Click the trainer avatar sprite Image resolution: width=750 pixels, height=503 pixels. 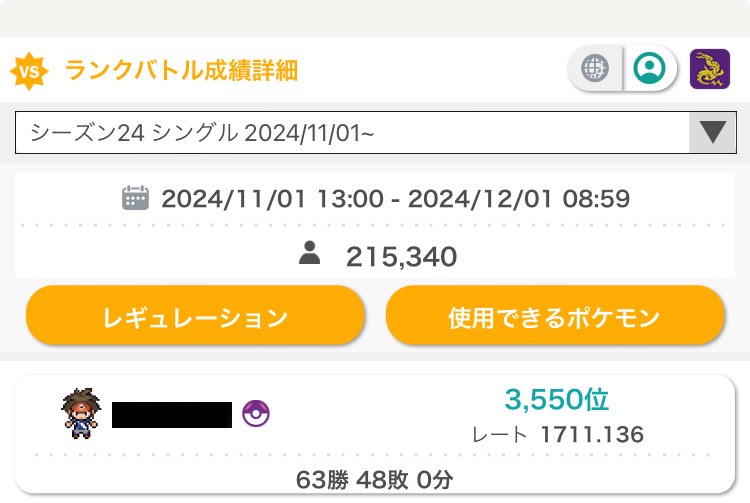79,414
